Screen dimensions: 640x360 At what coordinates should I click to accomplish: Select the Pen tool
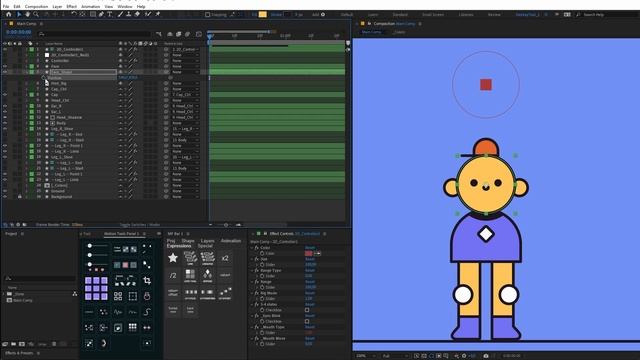(101, 14)
